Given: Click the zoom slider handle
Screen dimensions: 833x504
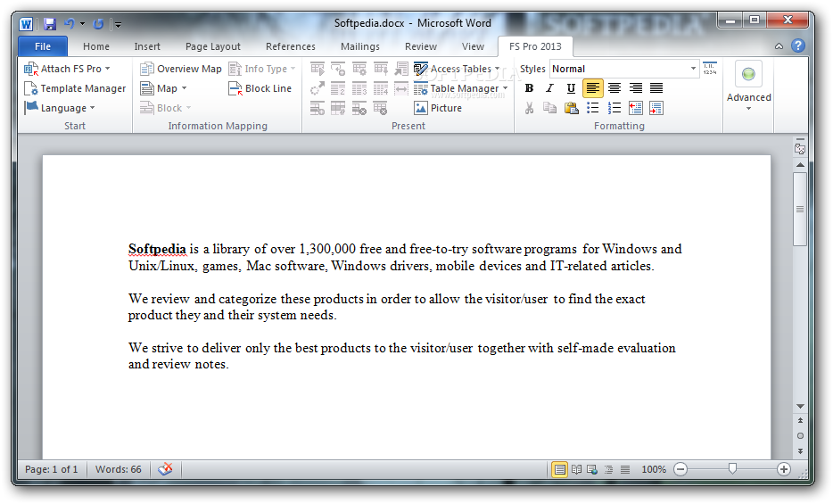Looking at the screenshot, I should [732, 468].
